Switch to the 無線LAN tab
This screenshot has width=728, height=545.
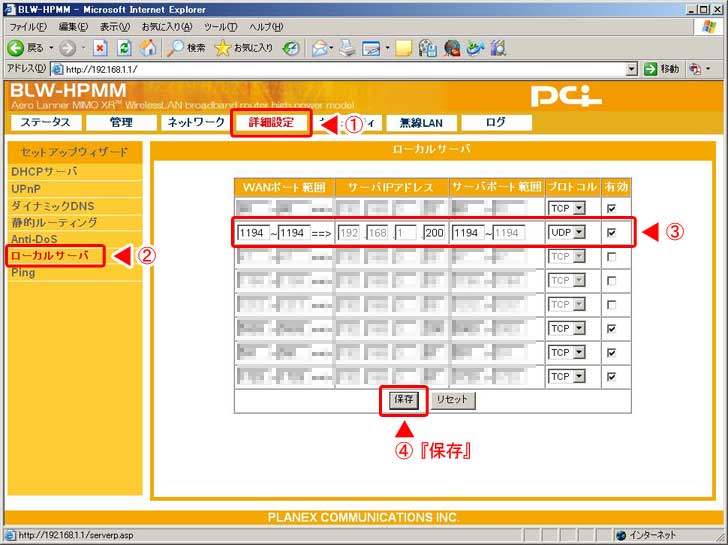(x=422, y=123)
